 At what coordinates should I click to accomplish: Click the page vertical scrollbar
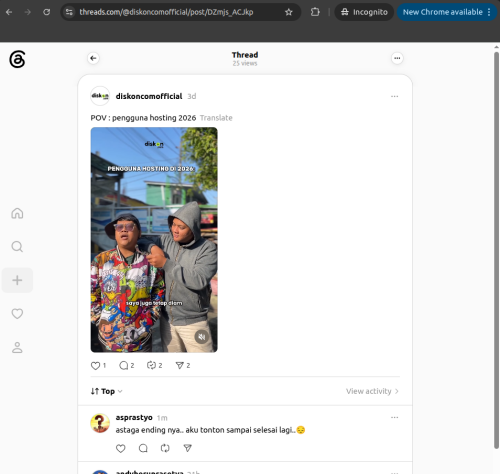tap(496, 250)
